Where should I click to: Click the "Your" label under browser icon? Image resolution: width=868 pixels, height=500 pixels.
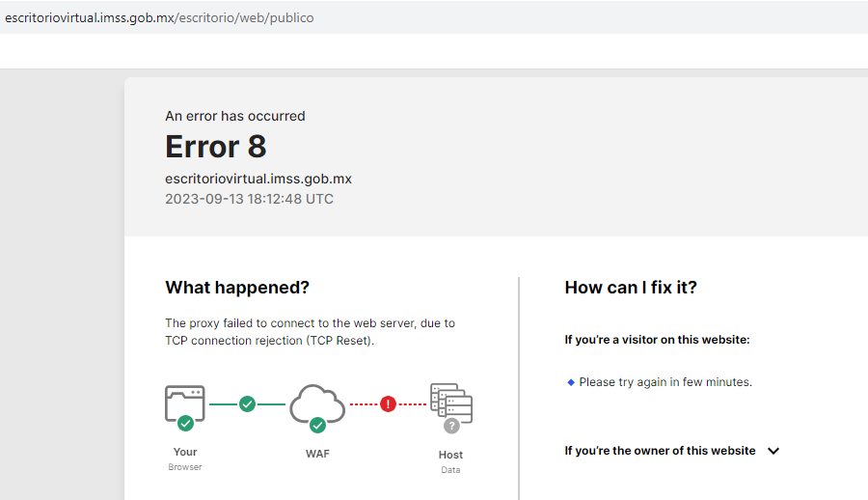[185, 452]
